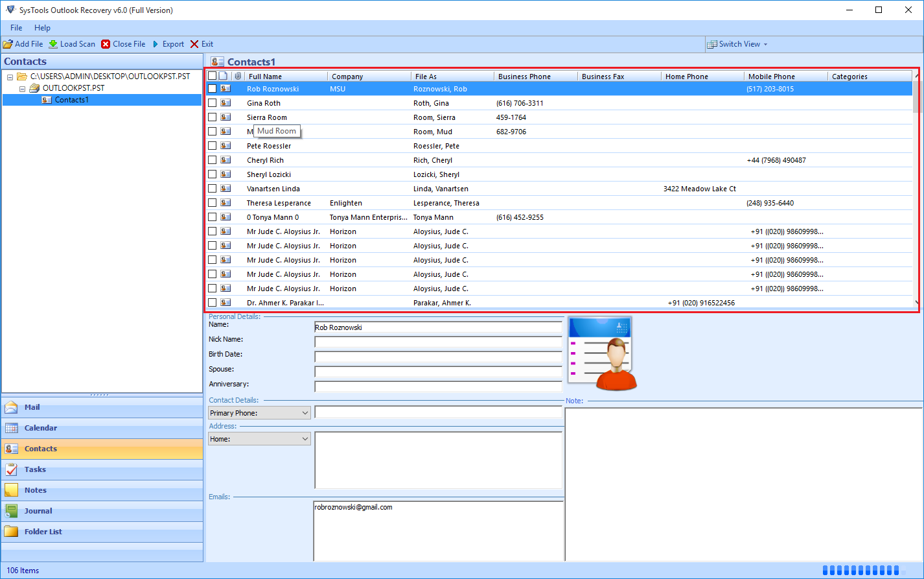This screenshot has height=579, width=924.
Task: Select the checkbox for Cheryl Rich
Action: tap(212, 160)
